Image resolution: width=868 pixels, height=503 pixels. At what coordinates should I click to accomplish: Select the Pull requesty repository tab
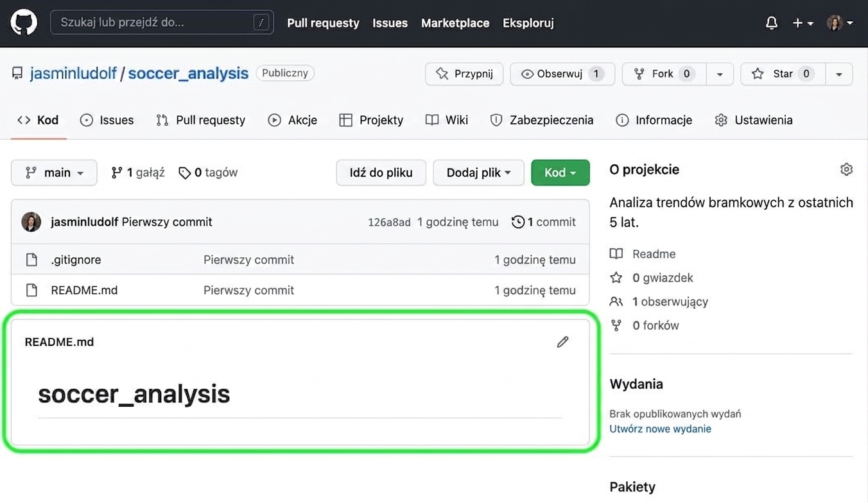click(200, 120)
